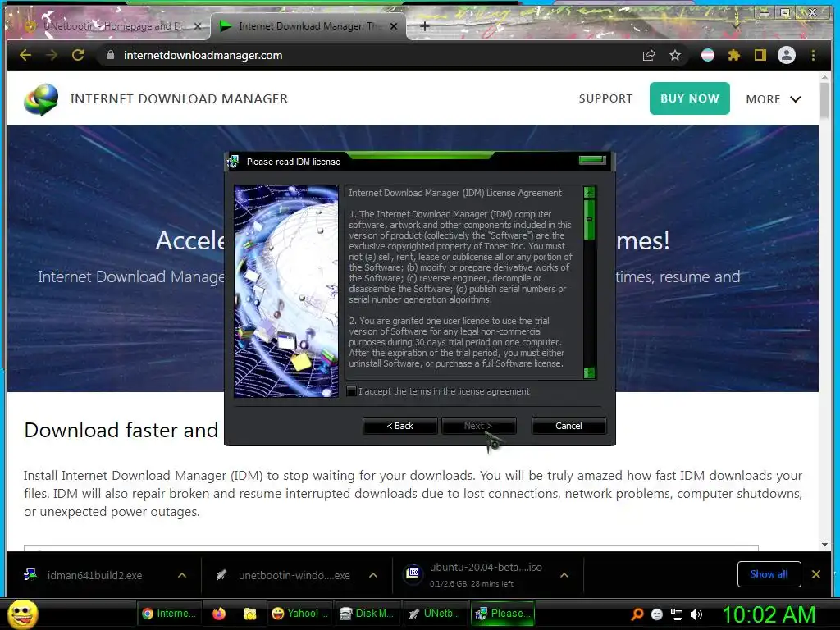
Task: Expand the MORE menu on the website
Action: tap(773, 99)
